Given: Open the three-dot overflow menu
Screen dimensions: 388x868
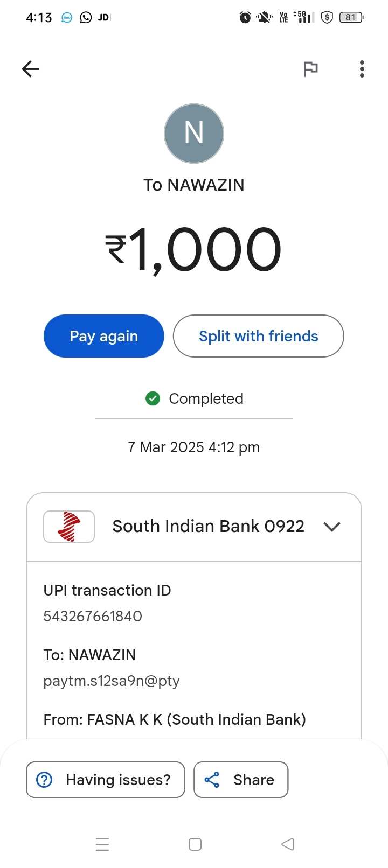Looking at the screenshot, I should (362, 69).
